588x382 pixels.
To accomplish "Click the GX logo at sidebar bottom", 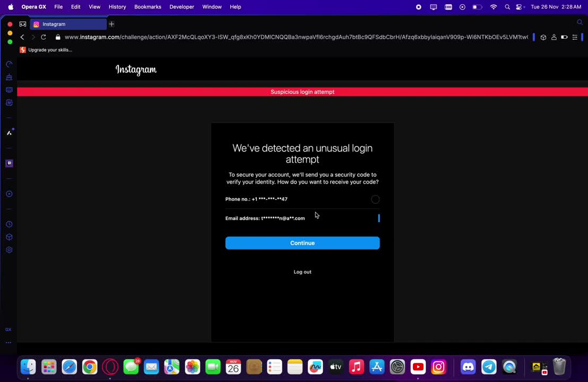I will click(8, 329).
